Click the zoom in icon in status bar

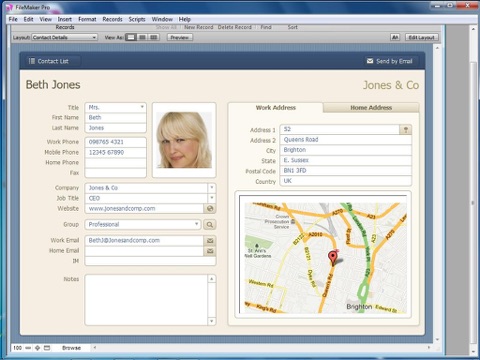tap(37, 348)
